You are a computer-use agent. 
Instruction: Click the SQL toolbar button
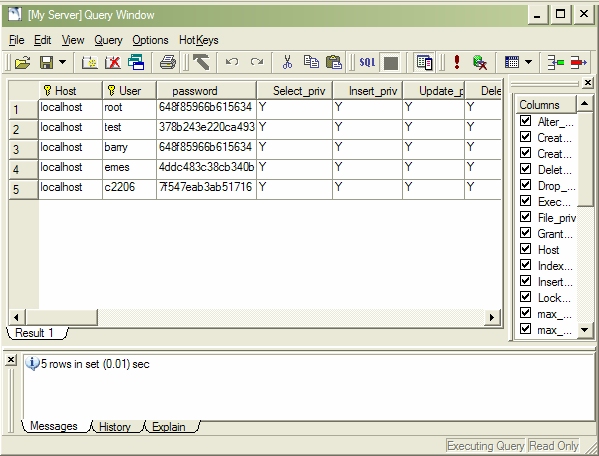tap(367, 62)
